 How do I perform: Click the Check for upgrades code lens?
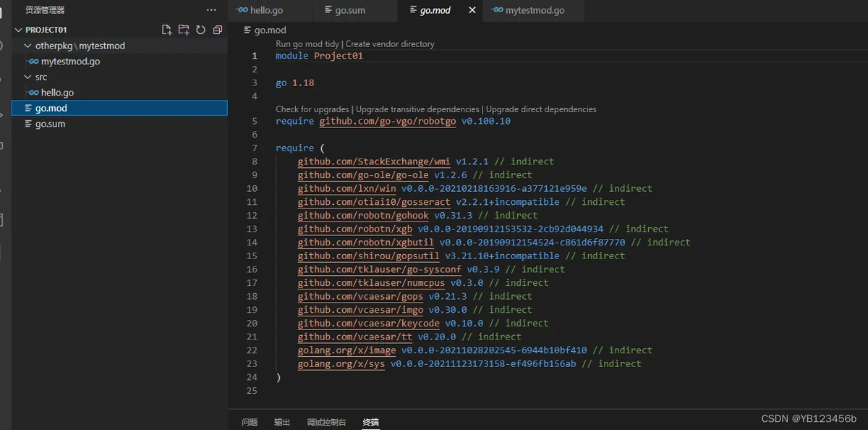(312, 109)
